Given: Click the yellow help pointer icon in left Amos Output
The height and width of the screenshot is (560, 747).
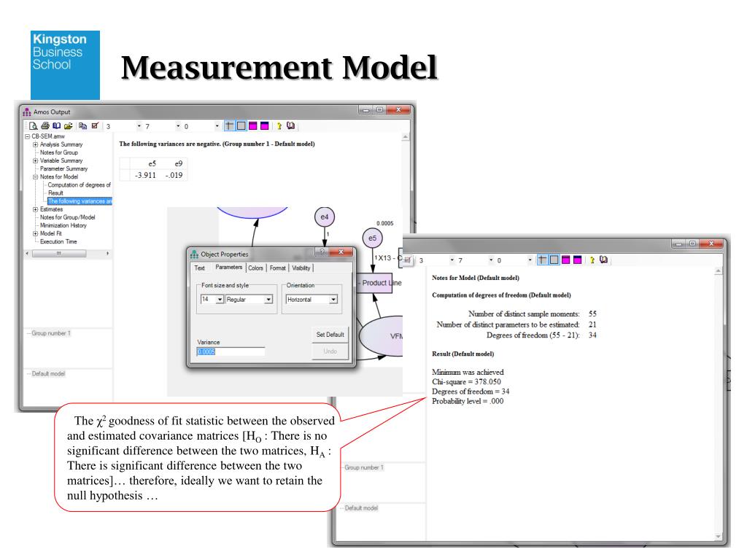Looking at the screenshot, I should 279,125.
